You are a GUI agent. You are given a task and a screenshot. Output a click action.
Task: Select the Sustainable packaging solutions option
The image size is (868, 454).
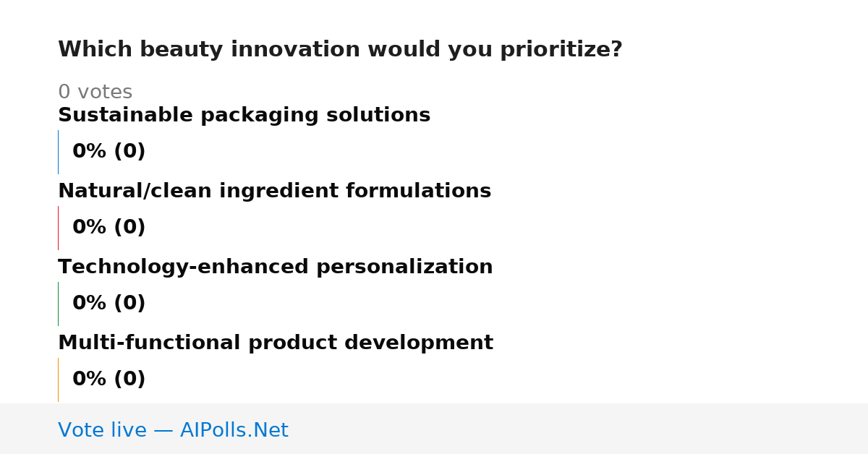tap(244, 115)
